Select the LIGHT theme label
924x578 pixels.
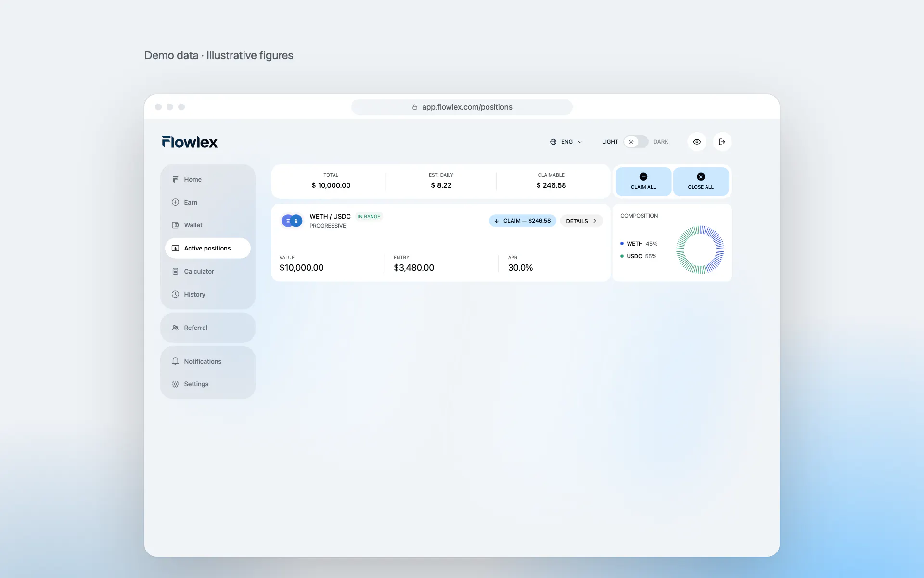[610, 142]
